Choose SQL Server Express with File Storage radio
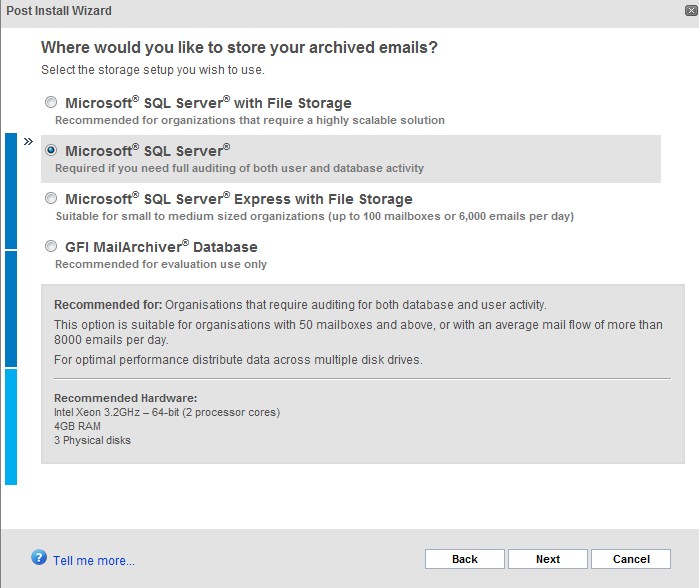The width and height of the screenshot is (699, 588). 51,198
